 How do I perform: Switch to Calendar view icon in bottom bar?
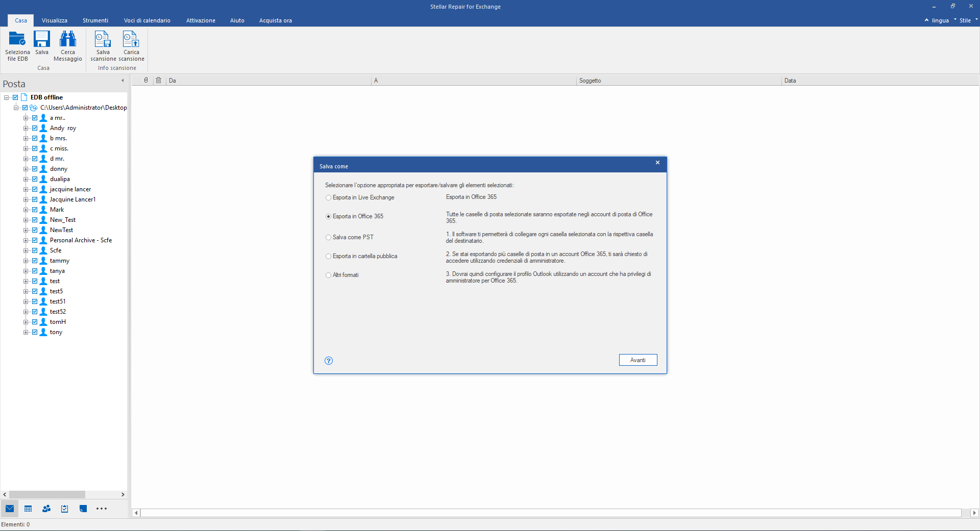28,509
